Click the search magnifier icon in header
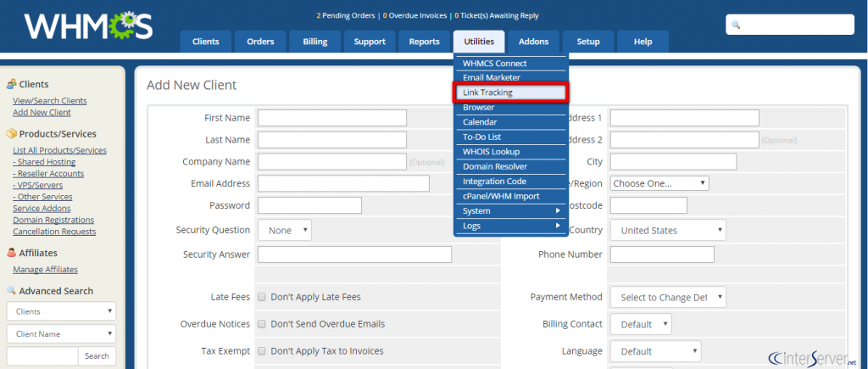 (x=736, y=25)
